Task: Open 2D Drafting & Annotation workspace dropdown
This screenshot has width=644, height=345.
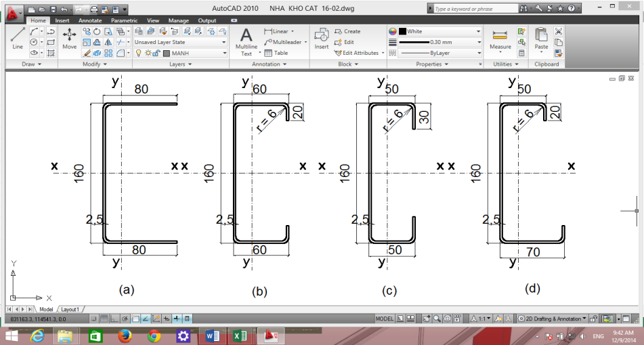Action: 553,319
